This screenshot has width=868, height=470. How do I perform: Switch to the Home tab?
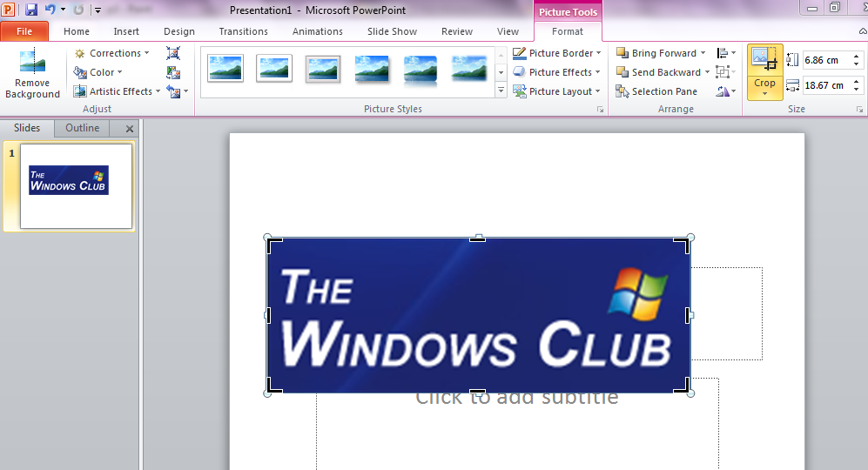(77, 31)
